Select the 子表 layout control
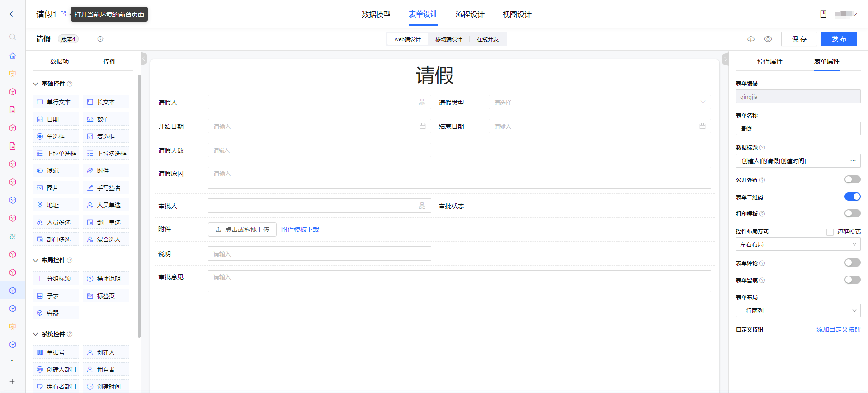This screenshot has height=393, width=868. coord(56,296)
